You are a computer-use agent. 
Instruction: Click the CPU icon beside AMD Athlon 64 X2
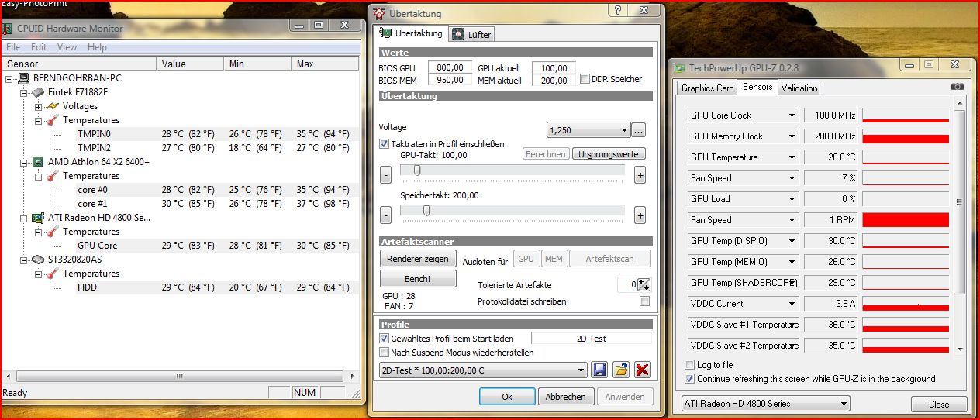37,162
